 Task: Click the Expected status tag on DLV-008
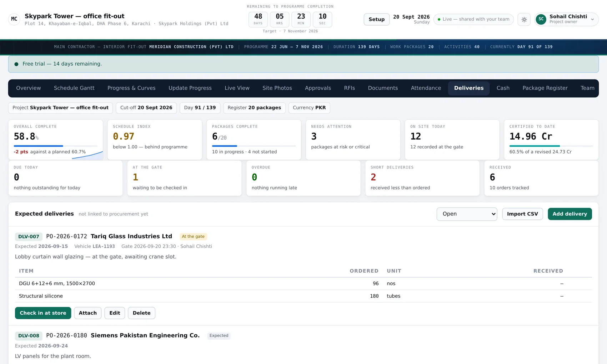pyautogui.click(x=219, y=336)
